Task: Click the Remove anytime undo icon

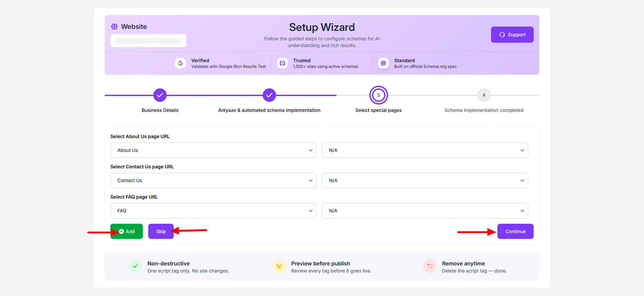Action: point(430,266)
